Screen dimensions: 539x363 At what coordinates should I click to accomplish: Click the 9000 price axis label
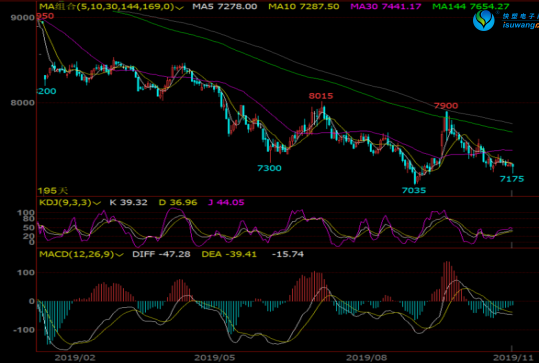[23, 18]
